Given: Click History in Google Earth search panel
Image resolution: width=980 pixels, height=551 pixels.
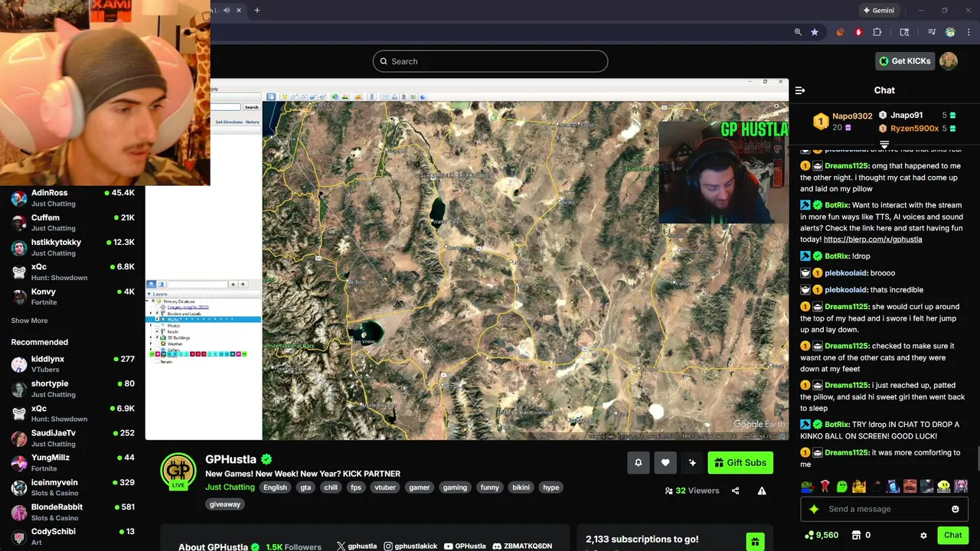Looking at the screenshot, I should 252,122.
